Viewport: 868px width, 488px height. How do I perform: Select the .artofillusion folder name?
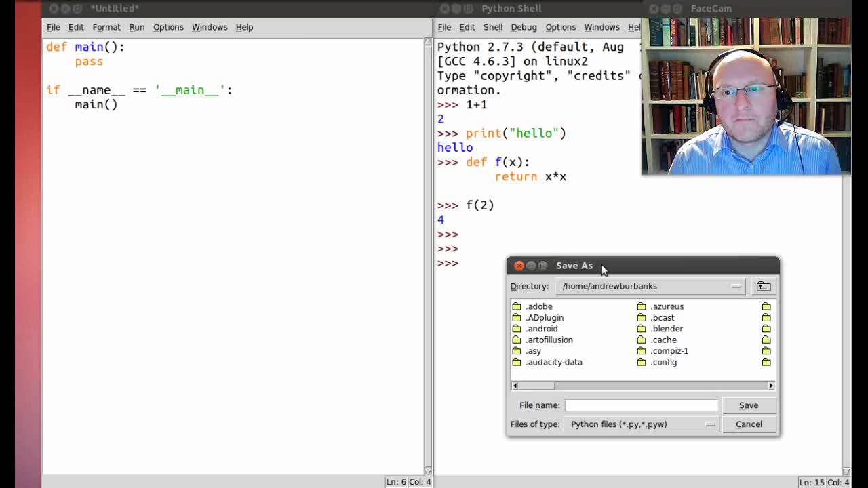[x=549, y=340]
